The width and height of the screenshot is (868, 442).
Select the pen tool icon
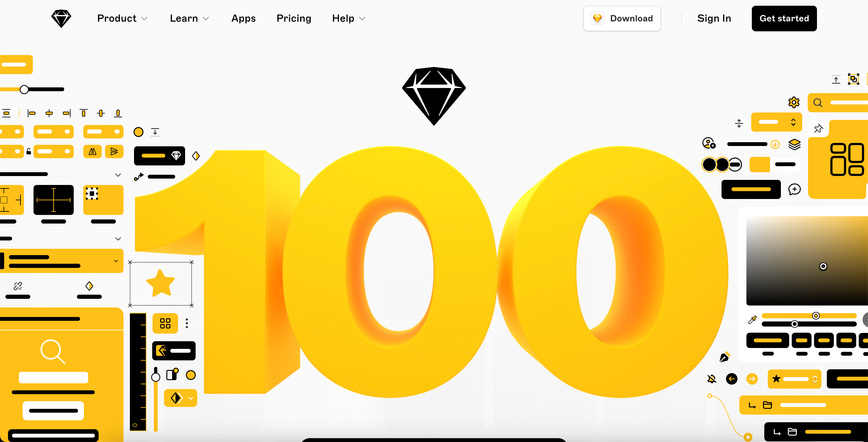tap(724, 357)
